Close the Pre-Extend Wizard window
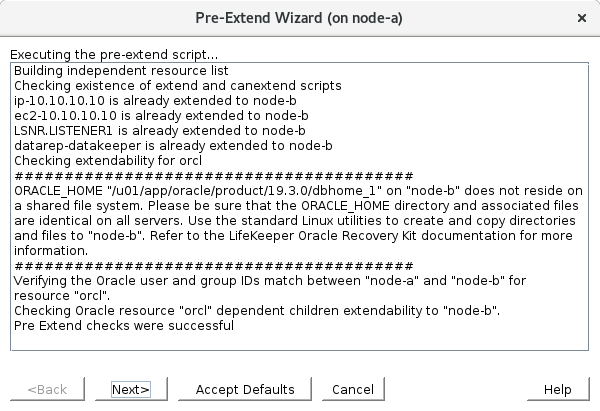This screenshot has height=411, width=600. (582, 18)
